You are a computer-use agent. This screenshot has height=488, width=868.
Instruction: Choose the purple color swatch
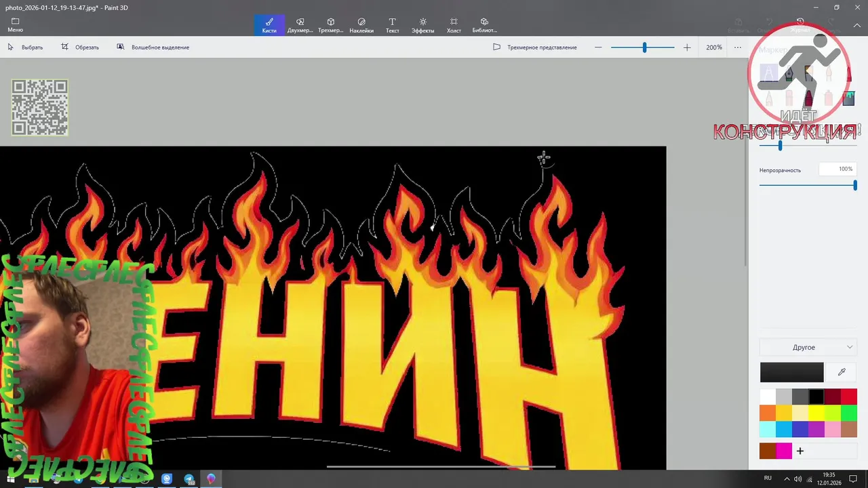pyautogui.click(x=816, y=429)
